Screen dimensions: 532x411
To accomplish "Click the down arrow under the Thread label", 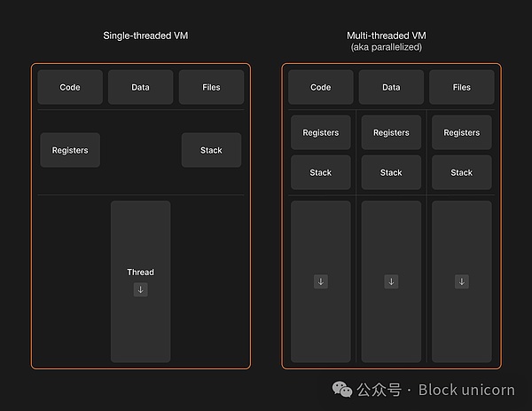I will (x=140, y=289).
